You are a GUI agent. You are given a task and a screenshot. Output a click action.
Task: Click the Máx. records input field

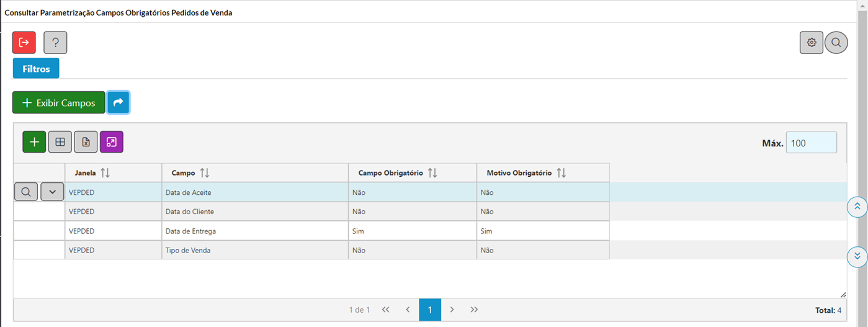coord(812,143)
